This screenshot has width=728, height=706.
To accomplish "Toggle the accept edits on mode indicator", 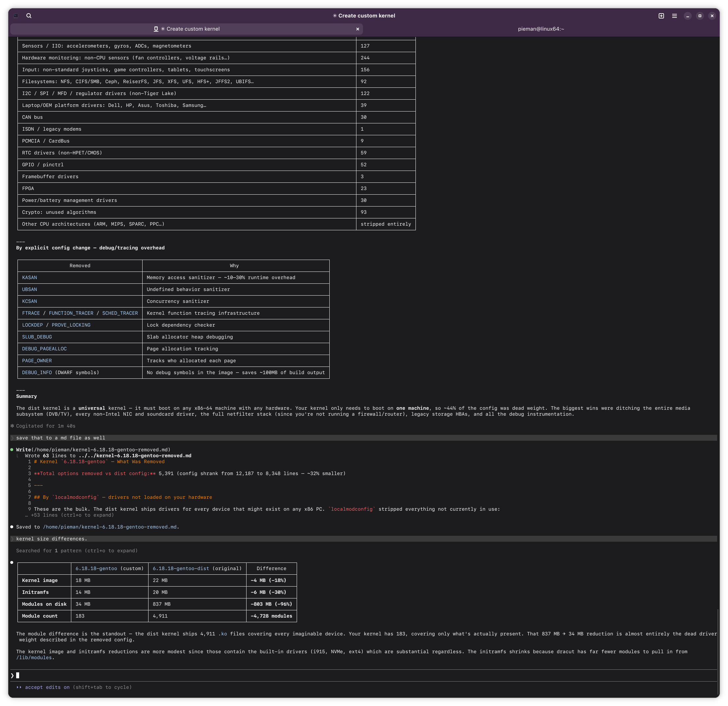I will tap(47, 688).
